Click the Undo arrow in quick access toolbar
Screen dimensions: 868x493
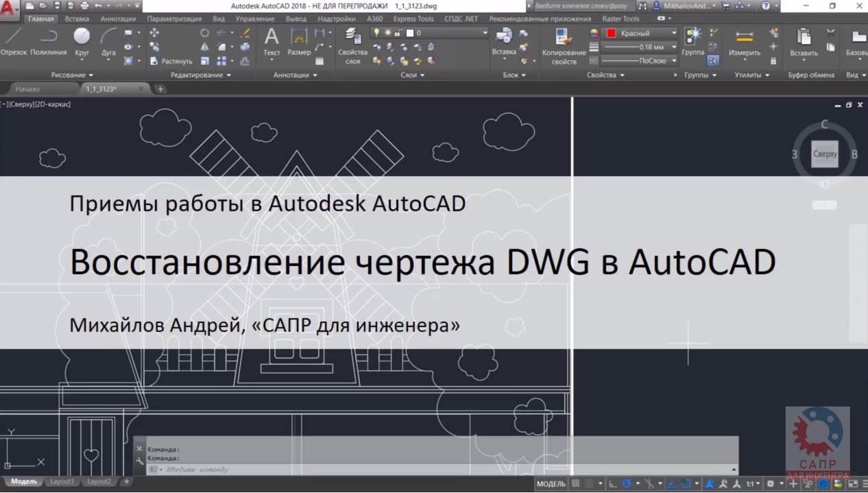98,5
